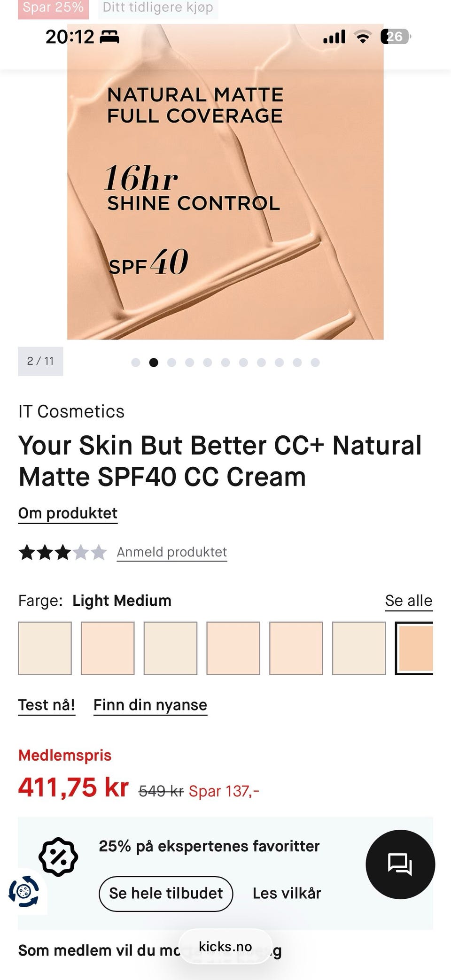This screenshot has width=451, height=980.
Task: Tap the Wi-Fi status icon
Action: pos(362,37)
